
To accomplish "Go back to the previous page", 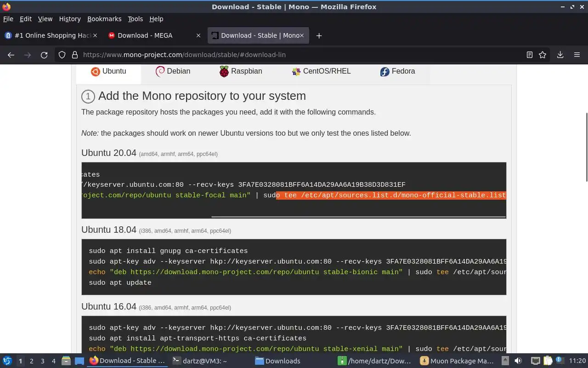I will click(x=11, y=55).
